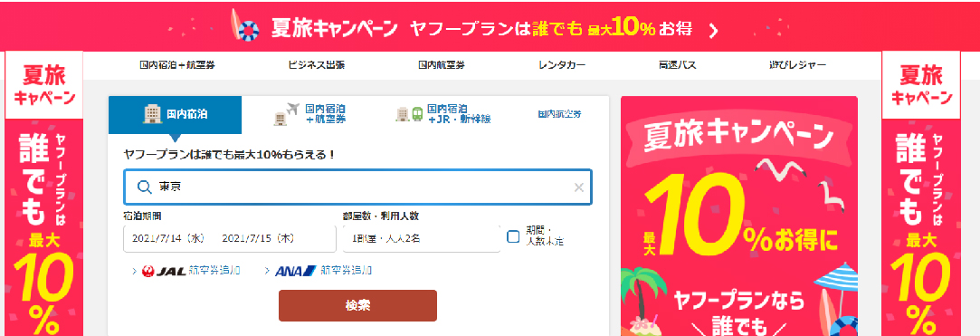Click the JAL 航空券追加 link
This screenshot has height=336, width=980.
pos(186,271)
